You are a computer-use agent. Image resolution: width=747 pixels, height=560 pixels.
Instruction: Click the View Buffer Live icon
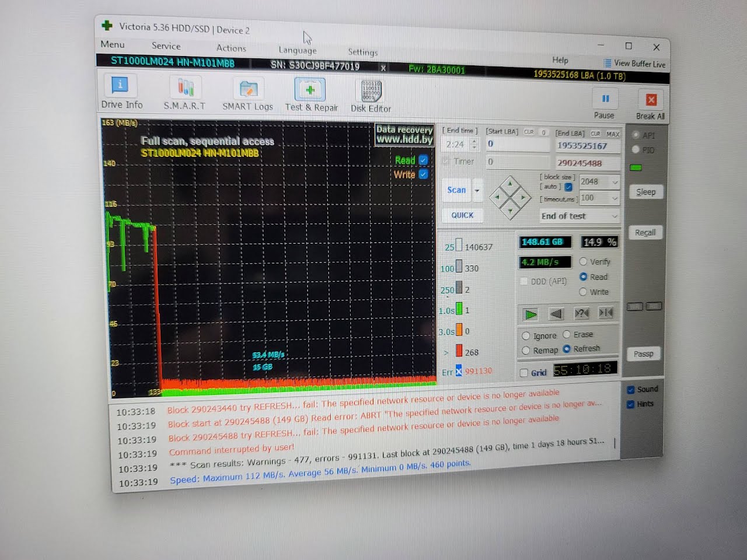point(608,63)
